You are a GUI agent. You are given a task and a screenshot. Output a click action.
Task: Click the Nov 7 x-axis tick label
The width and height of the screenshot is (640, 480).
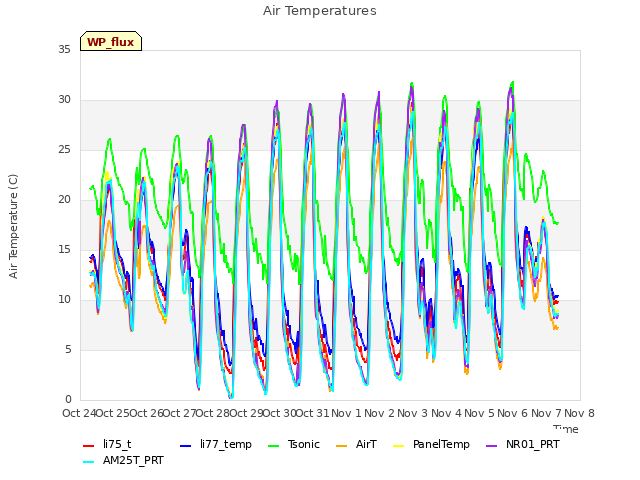coord(546,413)
